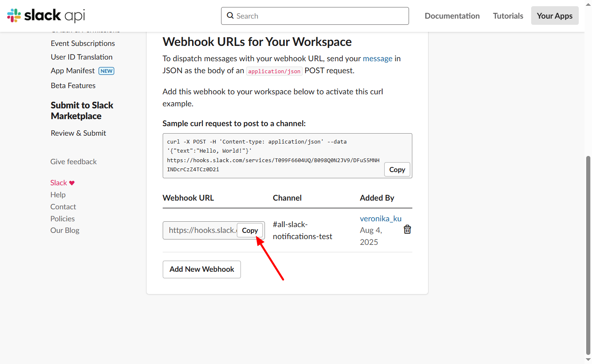The image size is (592, 364).
Task: Go to User ID Translation page
Action: (82, 57)
